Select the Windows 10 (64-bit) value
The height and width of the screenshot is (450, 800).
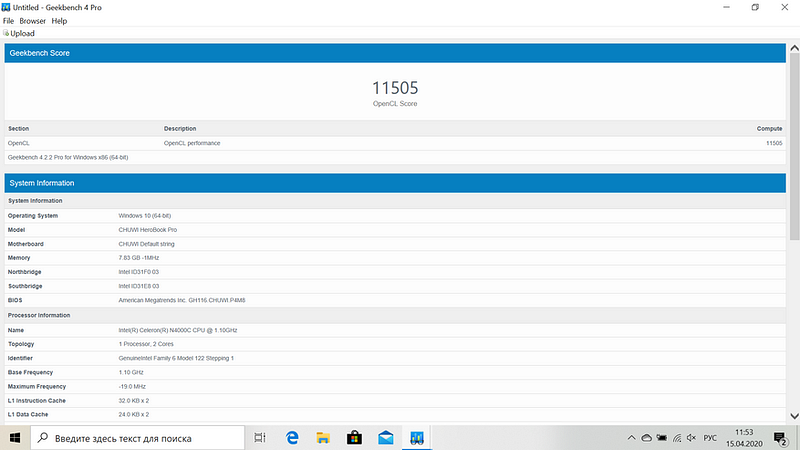click(144, 216)
